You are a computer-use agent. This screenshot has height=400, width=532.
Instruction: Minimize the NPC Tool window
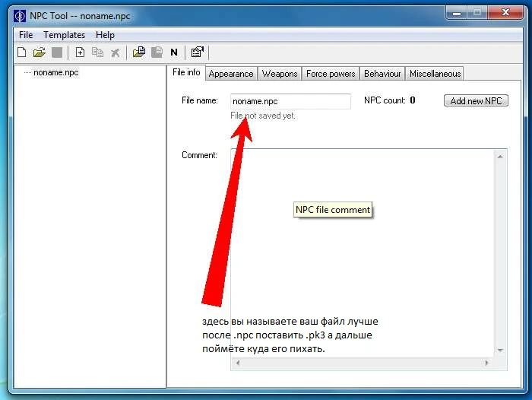click(457, 14)
